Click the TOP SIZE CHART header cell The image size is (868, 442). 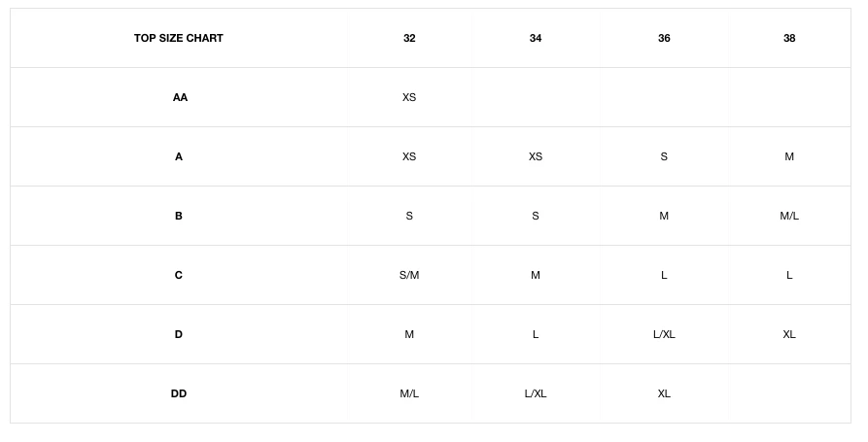[x=179, y=39]
